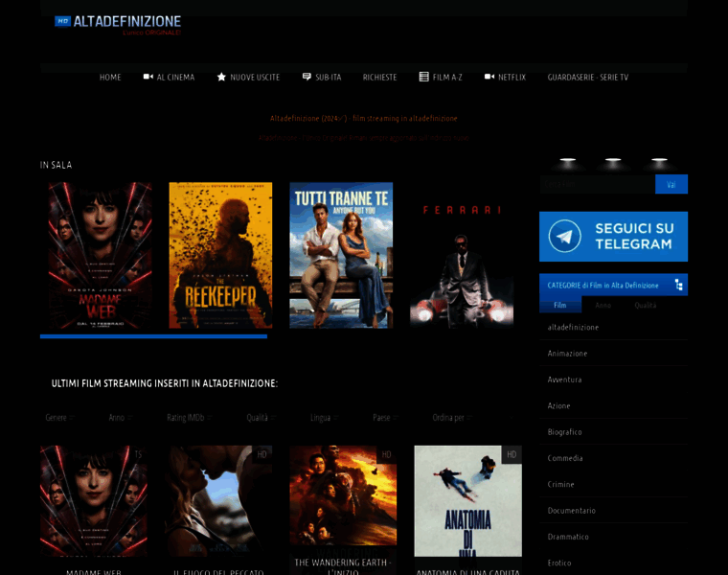
Task: Switch to the Anno categories tab
Action: pos(603,305)
